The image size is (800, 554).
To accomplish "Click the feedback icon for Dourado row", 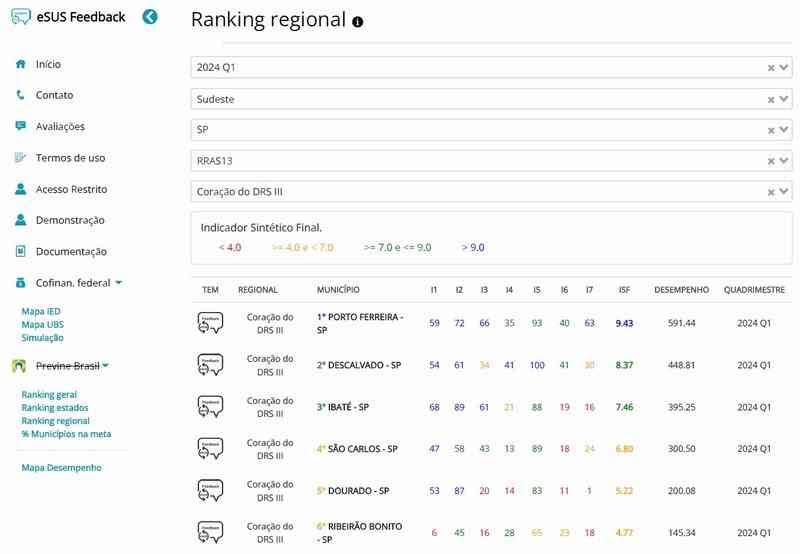I will click(210, 491).
